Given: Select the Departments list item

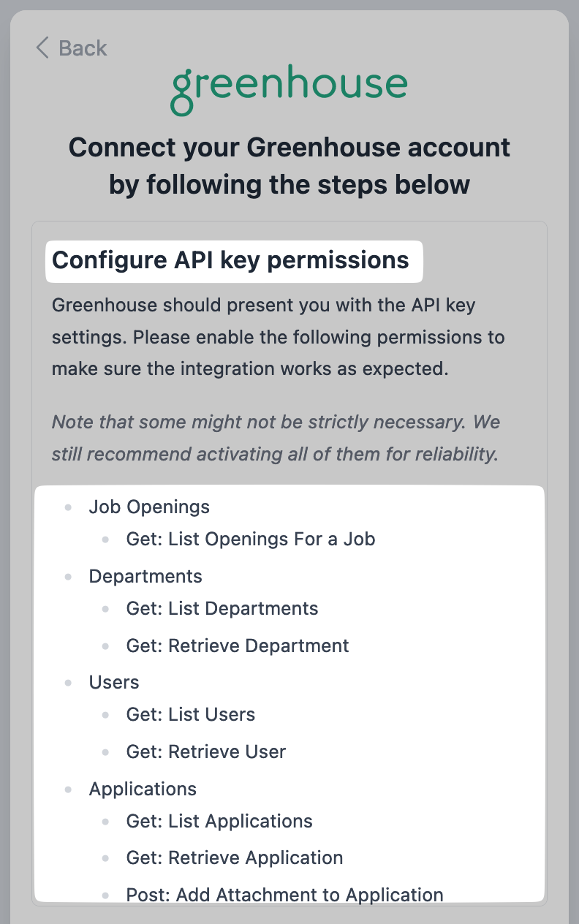Looking at the screenshot, I should pos(145,576).
